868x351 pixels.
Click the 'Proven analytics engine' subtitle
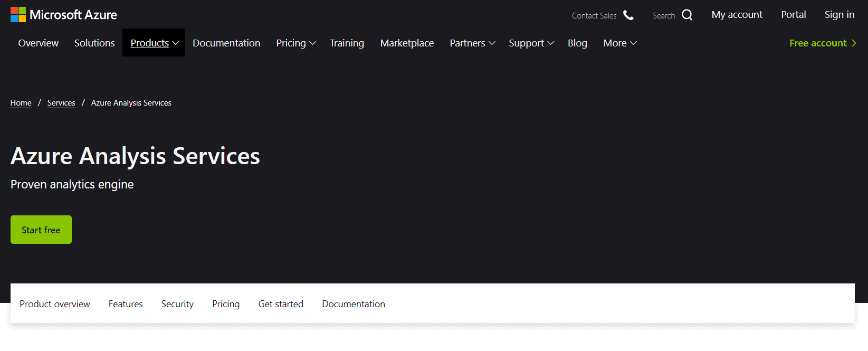click(x=72, y=184)
